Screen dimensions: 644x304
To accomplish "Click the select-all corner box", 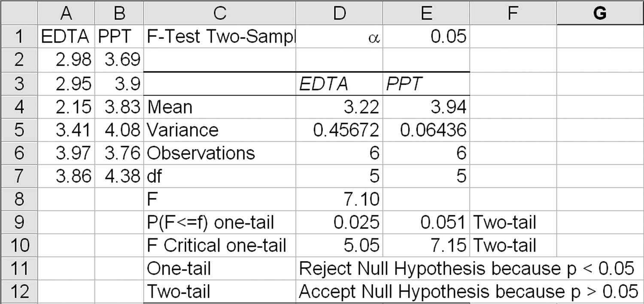I will click(19, 14).
